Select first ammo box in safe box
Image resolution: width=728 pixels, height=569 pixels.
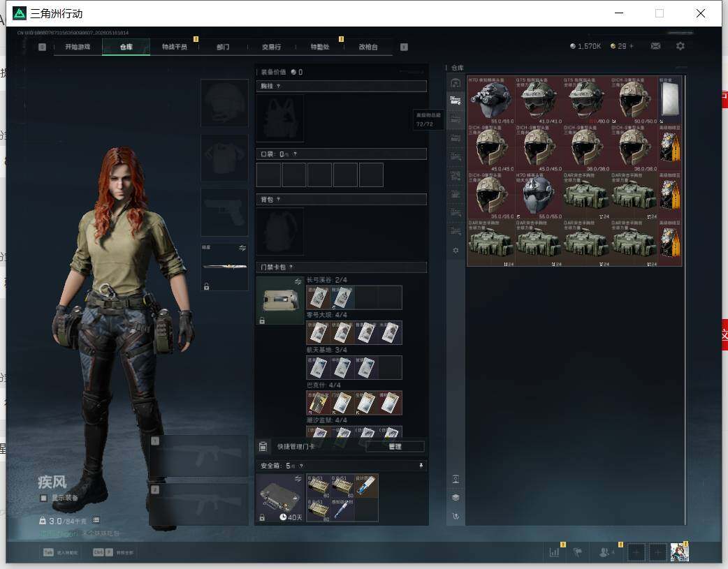coord(318,486)
